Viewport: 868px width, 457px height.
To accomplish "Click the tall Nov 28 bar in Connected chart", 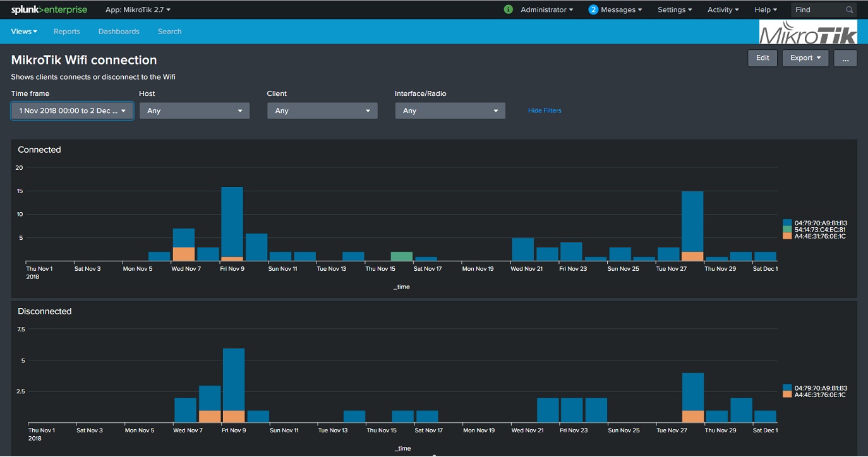I will tap(692, 222).
